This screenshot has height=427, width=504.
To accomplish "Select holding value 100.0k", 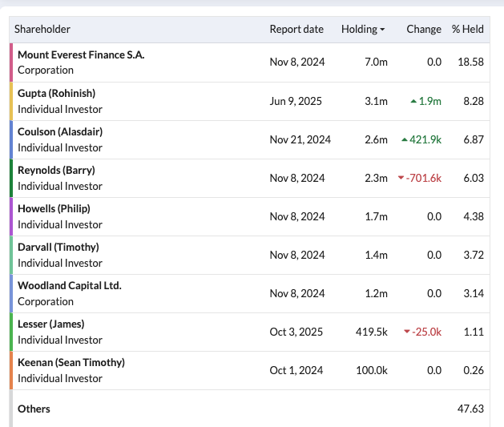I will 372,370.
